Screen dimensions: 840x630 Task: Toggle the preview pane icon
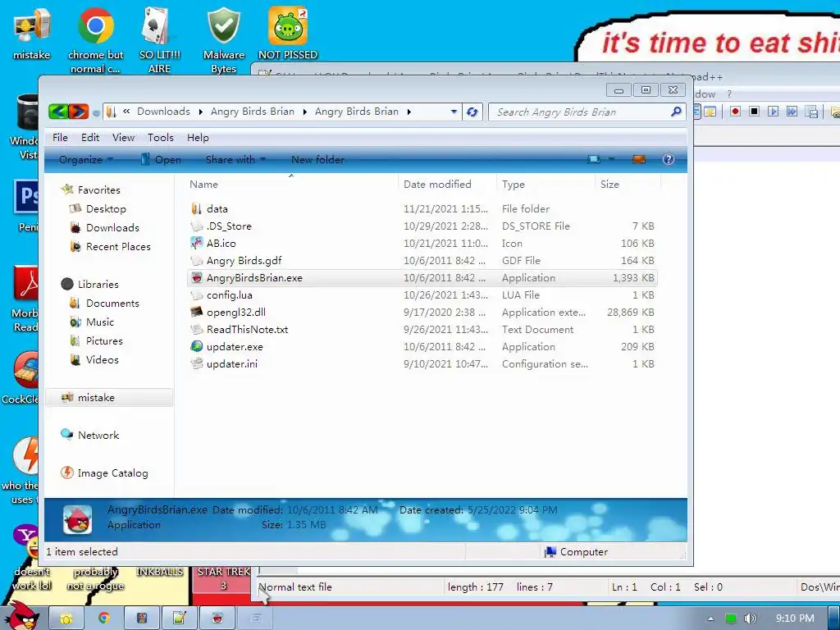pyautogui.click(x=638, y=159)
